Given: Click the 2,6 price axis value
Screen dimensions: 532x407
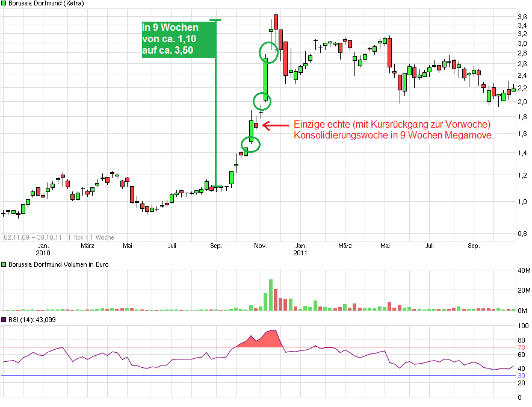Looking at the screenshot, I should coord(522,64).
